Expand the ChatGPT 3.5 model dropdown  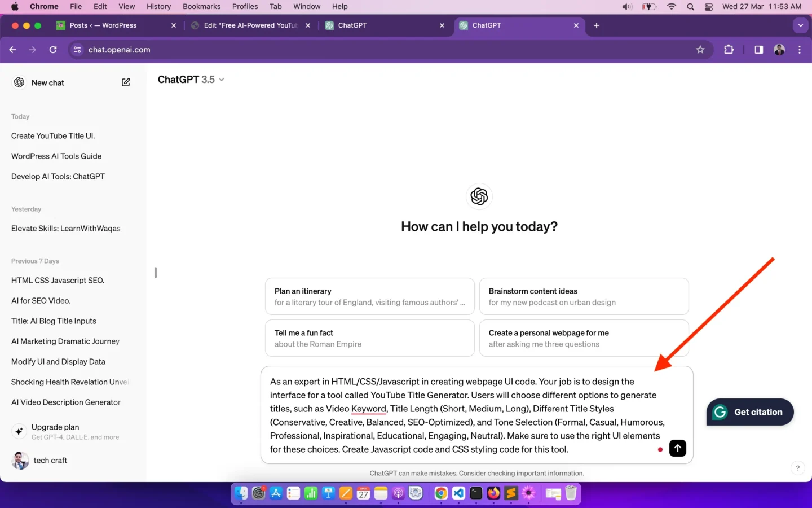pos(191,80)
